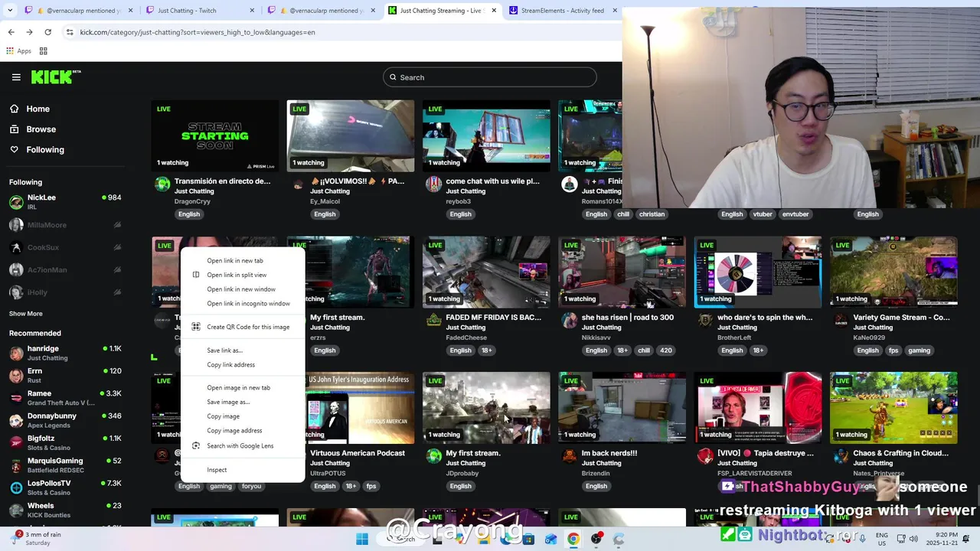Close the Just Chatting - Twitch tab

(250, 11)
